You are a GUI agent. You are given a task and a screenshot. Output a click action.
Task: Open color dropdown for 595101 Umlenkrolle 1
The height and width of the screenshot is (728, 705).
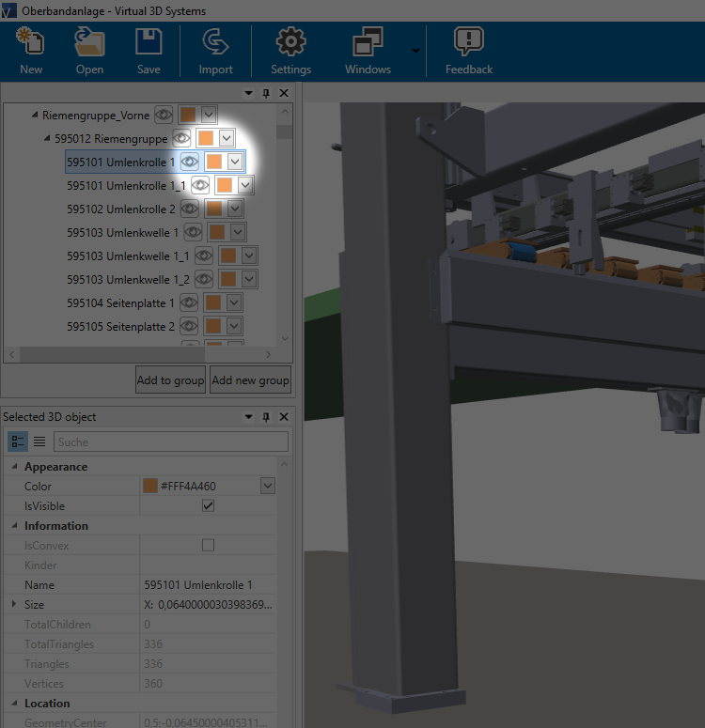click(235, 162)
